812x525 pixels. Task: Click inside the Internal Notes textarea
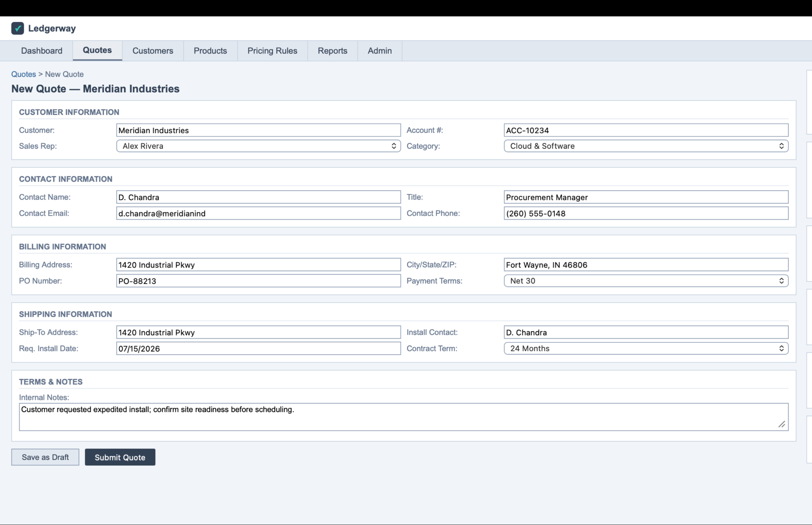(403, 417)
